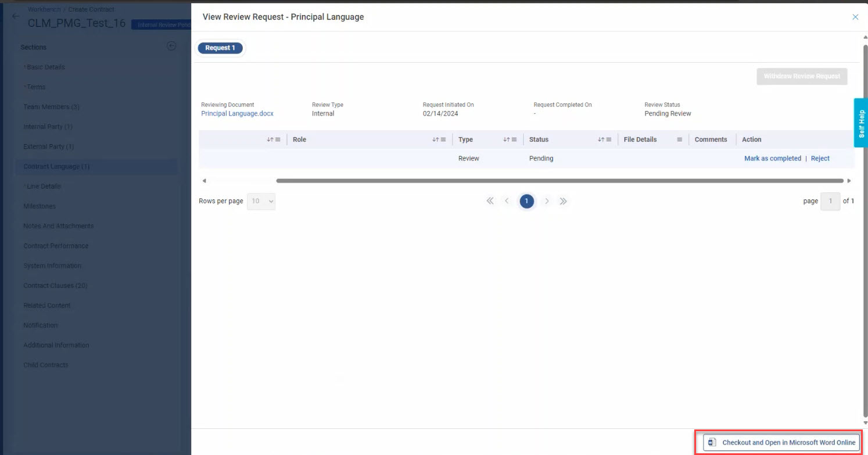
Task: Open the Principal Language.docx document link
Action: [x=237, y=114]
